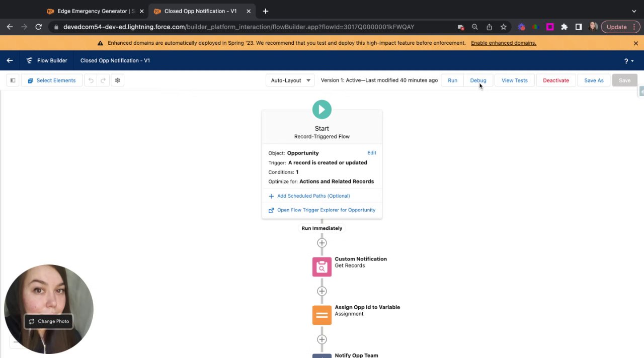
Task: Click the grayed Save button
Action: [624, 80]
